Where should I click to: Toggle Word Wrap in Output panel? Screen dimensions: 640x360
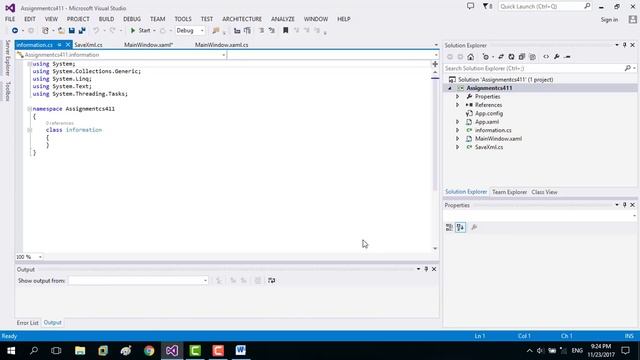[x=271, y=280]
